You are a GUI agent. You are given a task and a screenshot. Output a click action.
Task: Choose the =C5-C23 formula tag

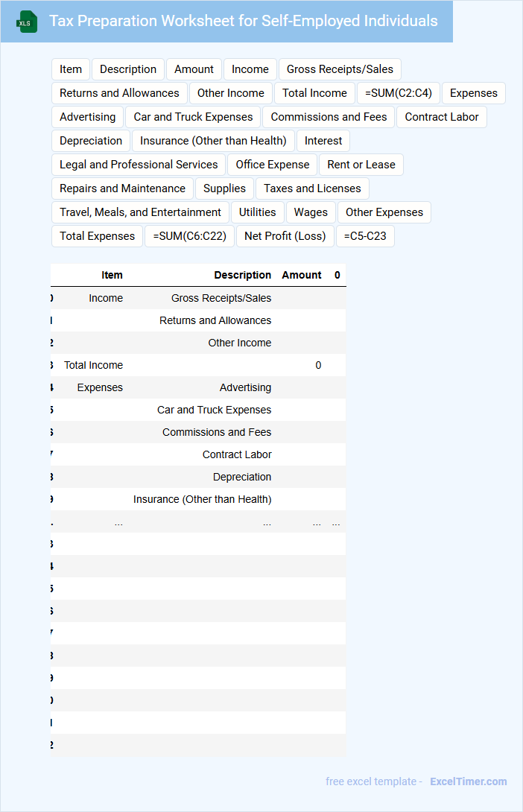[x=365, y=236]
